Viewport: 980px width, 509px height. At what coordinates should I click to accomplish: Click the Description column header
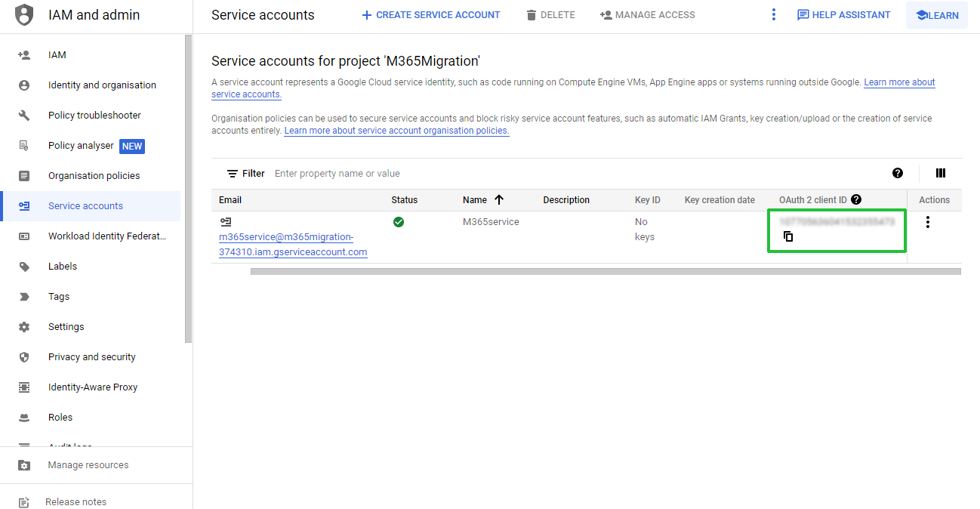566,200
